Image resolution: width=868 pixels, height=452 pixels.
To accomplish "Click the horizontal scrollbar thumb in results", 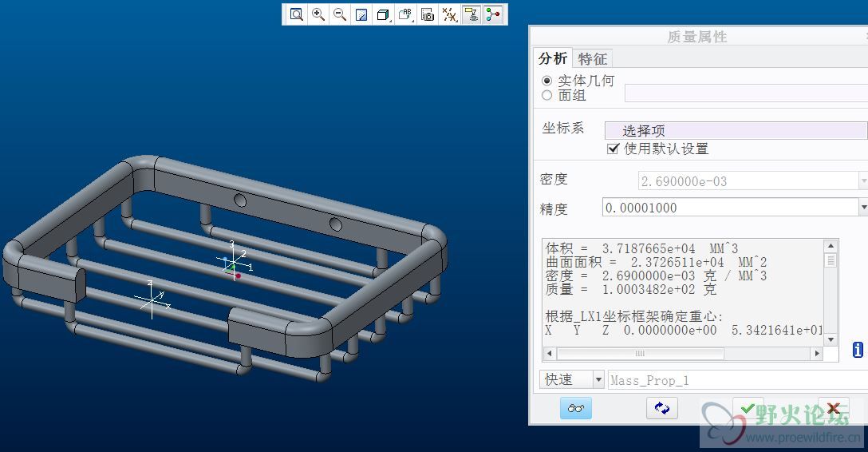I will (640, 354).
